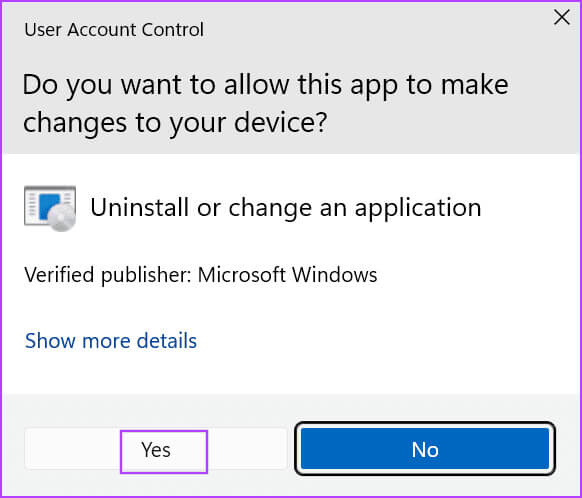Image resolution: width=582 pixels, height=498 pixels.
Task: Click the blue window graphic in app icon
Action: [49, 205]
